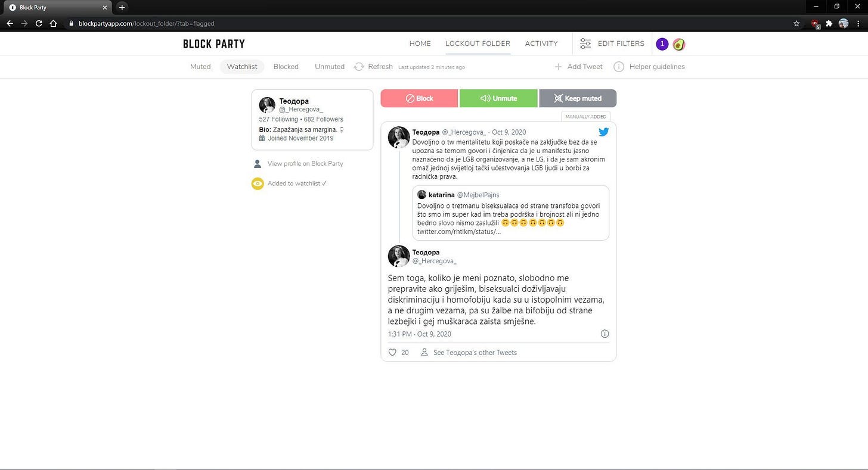Like the tweet with the heart icon
868x470 pixels.
coord(392,353)
